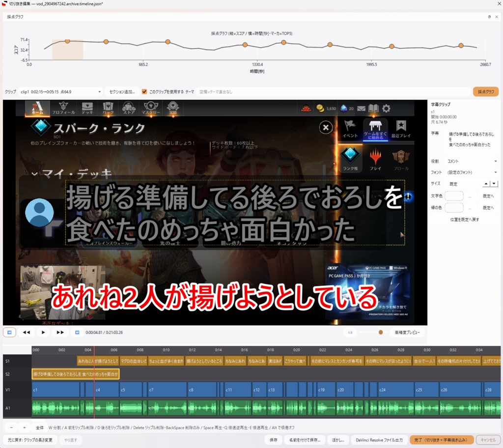The width and height of the screenshot is (503, 448).
Task: Click 完了 (切り抜き+字幕焼き込み) button
Action: tap(442, 440)
